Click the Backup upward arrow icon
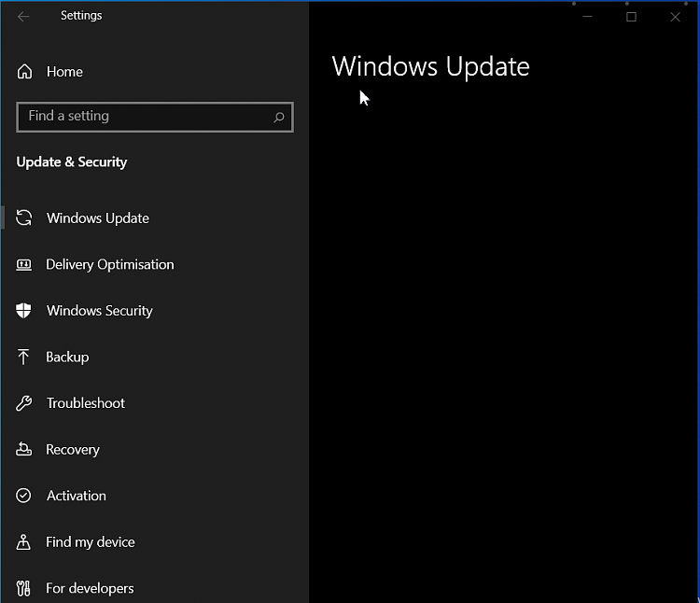Viewport: 700px width, 603px height. coord(23,357)
